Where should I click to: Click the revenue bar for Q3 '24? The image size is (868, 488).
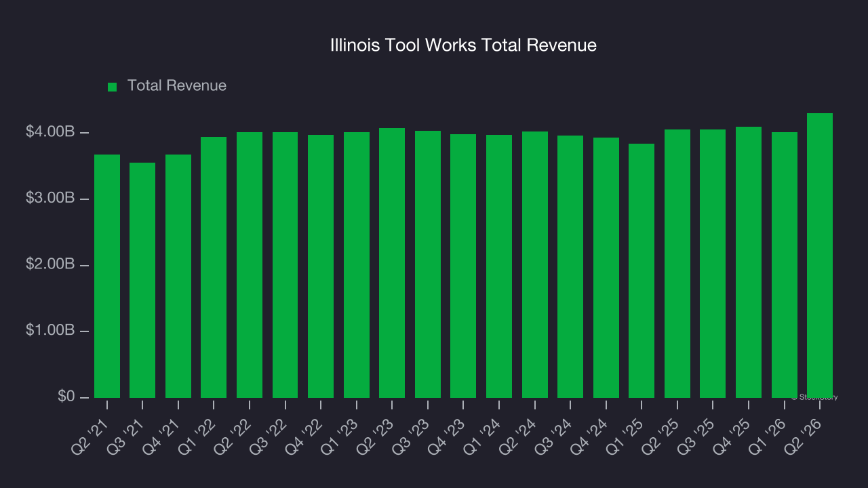click(x=570, y=266)
